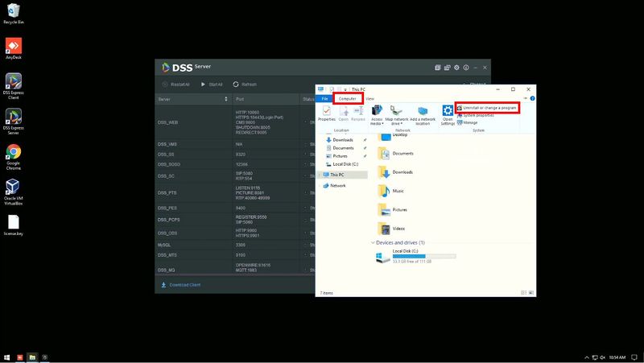
Task: Select the Music folder icon
Action: 385,191
